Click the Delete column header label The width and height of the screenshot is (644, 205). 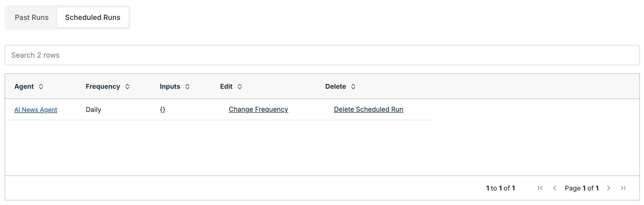pyautogui.click(x=336, y=87)
